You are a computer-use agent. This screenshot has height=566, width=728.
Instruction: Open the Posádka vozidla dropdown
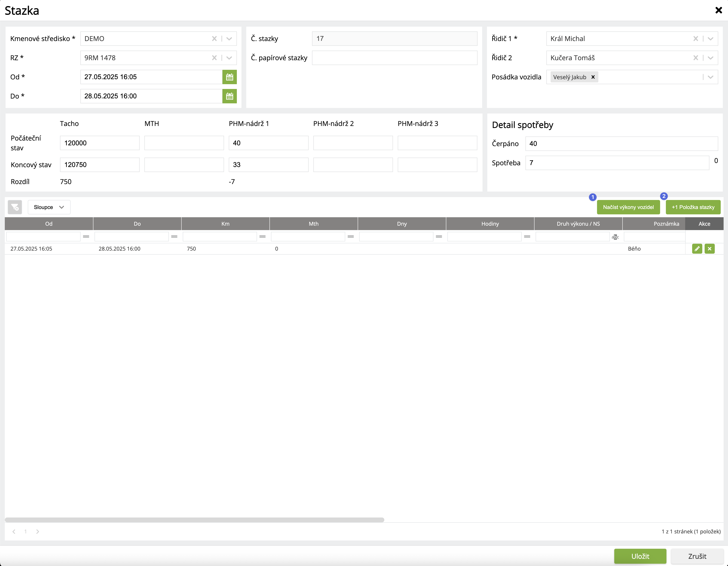click(711, 77)
